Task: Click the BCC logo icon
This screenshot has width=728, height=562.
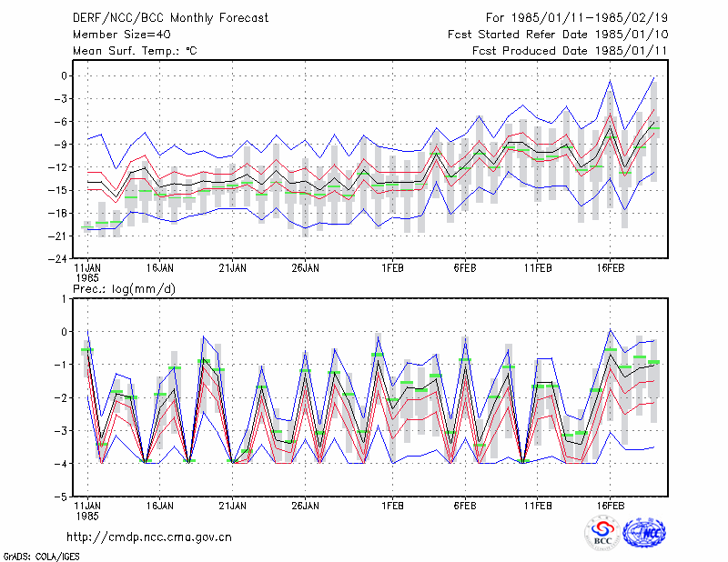Action: click(602, 534)
